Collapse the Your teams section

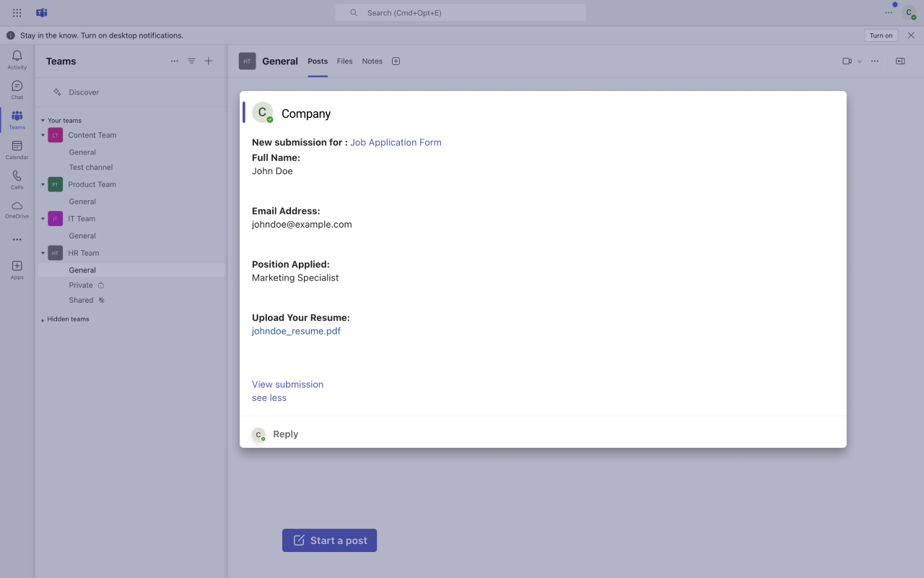[43, 120]
